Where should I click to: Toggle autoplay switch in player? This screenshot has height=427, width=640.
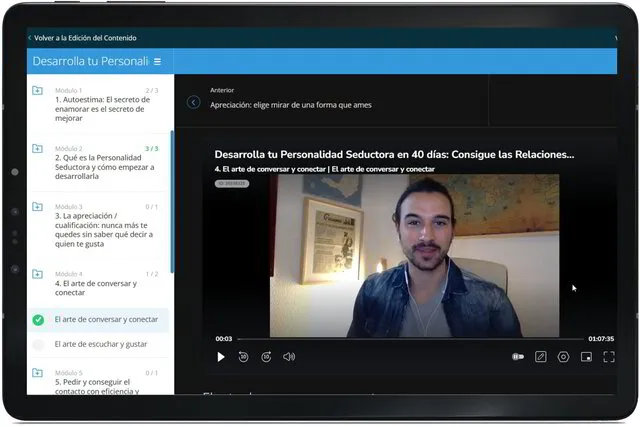click(518, 357)
